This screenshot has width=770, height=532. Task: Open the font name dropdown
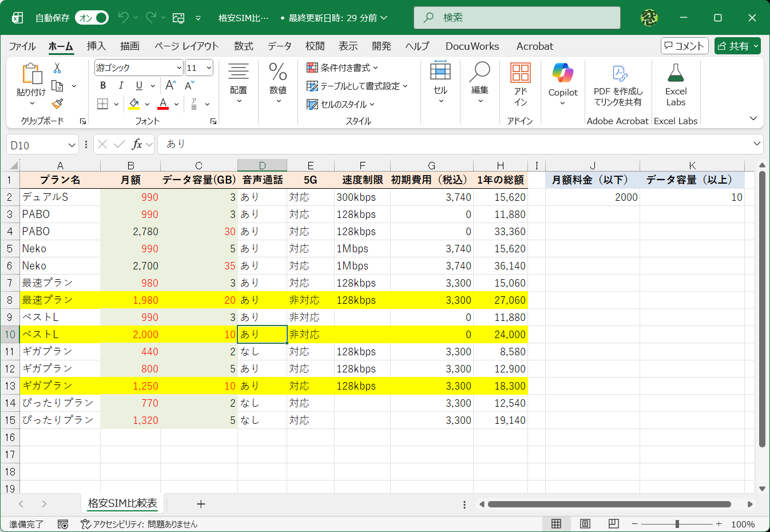tap(179, 67)
